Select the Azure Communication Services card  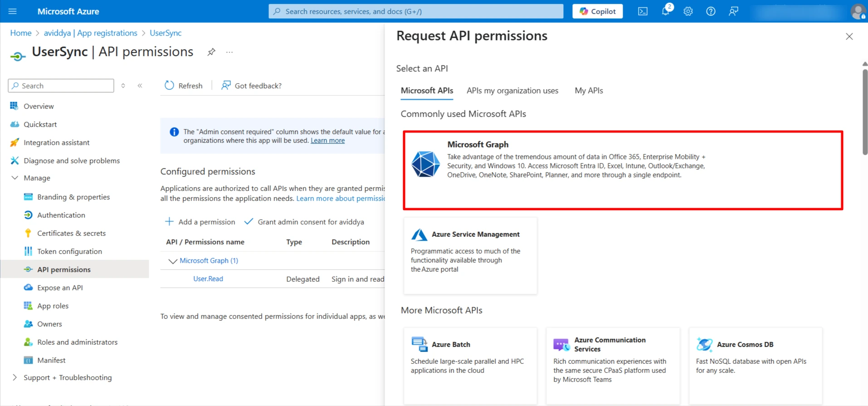point(613,366)
